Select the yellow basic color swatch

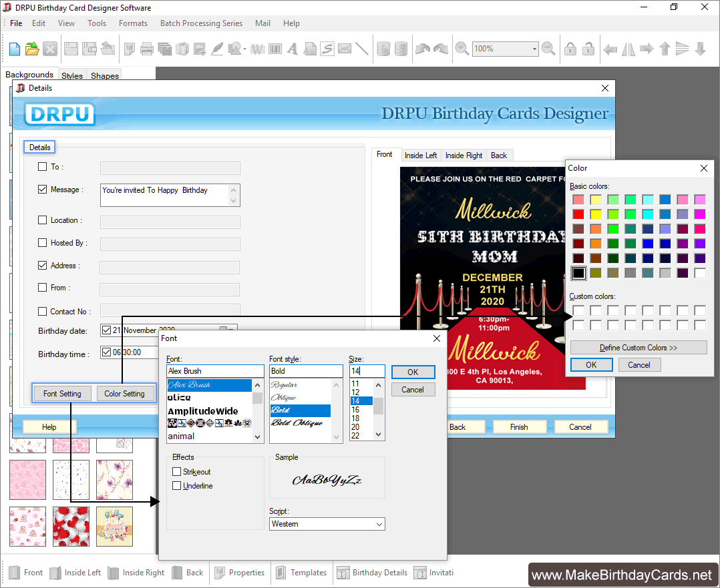click(x=596, y=214)
